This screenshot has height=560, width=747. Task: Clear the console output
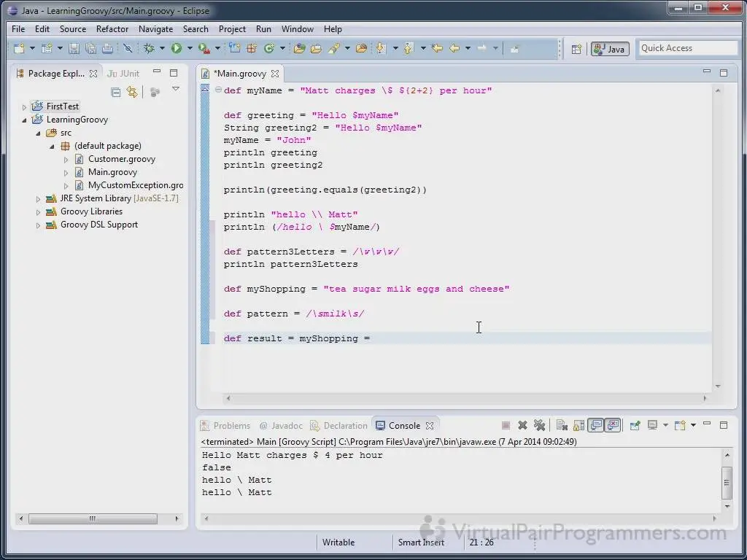(x=562, y=426)
